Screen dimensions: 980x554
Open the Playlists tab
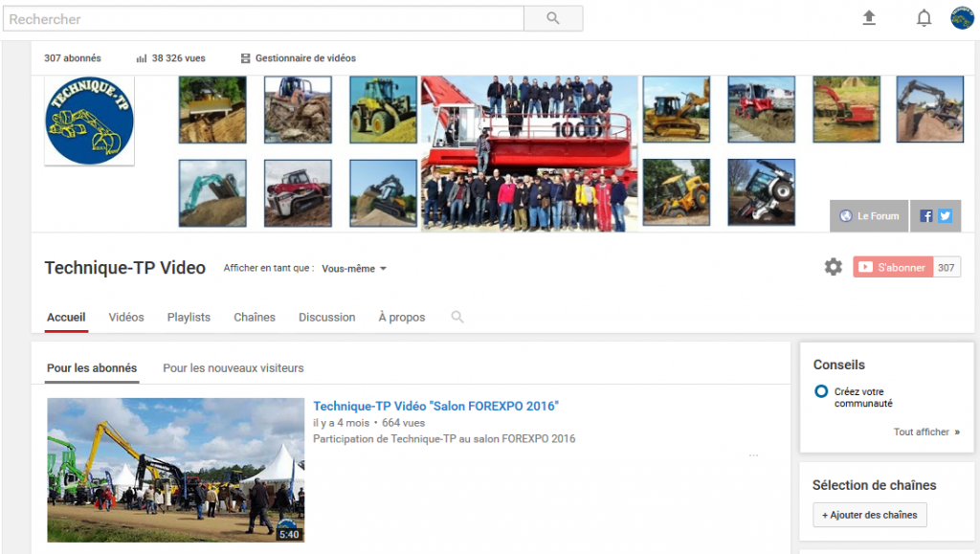[x=189, y=318]
